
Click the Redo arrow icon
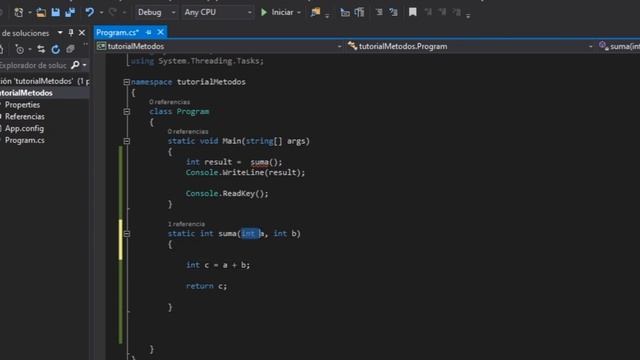[x=113, y=12]
